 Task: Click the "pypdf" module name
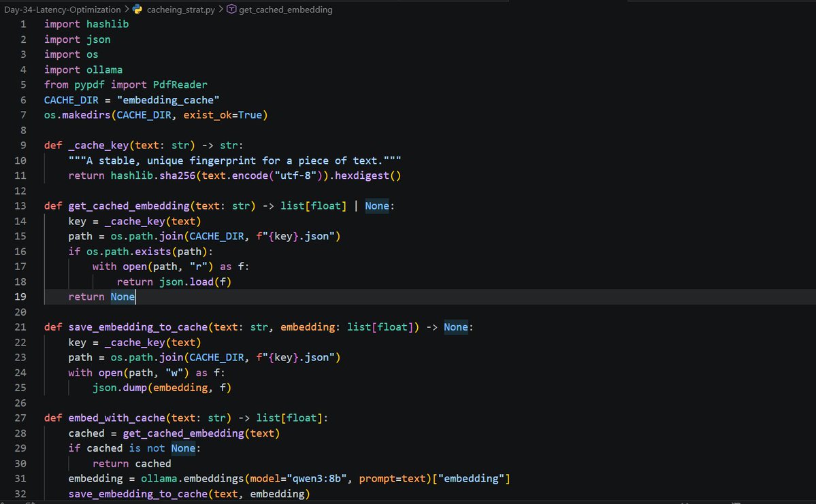tap(89, 85)
